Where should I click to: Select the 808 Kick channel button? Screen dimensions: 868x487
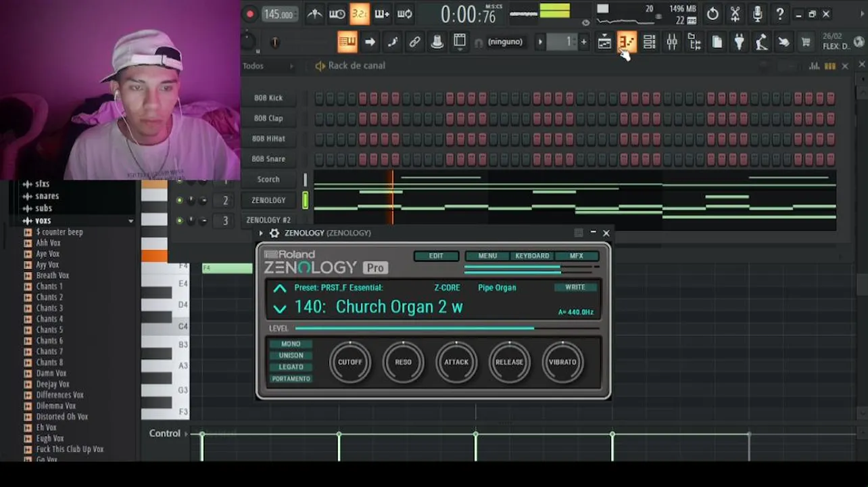tap(268, 98)
